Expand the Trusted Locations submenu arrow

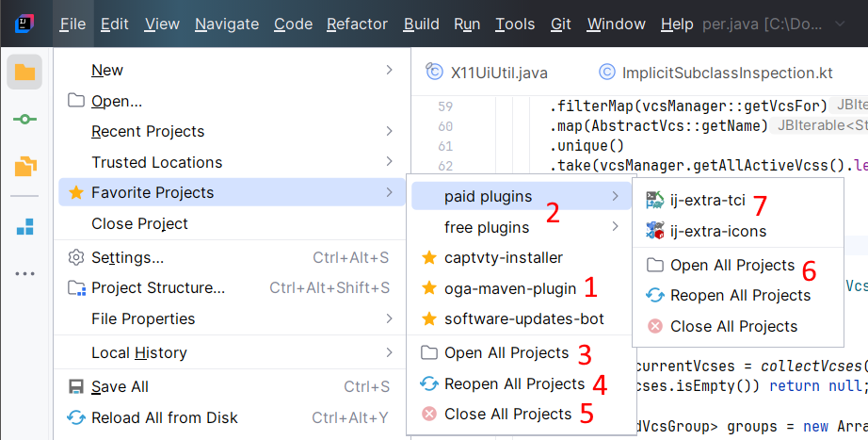point(389,161)
